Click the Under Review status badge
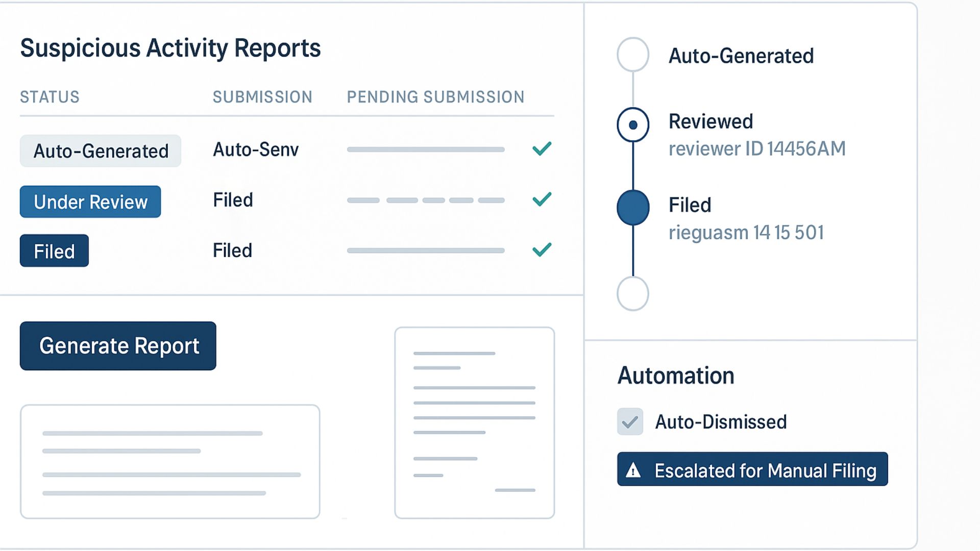Image resolution: width=980 pixels, height=551 pixels. (90, 202)
